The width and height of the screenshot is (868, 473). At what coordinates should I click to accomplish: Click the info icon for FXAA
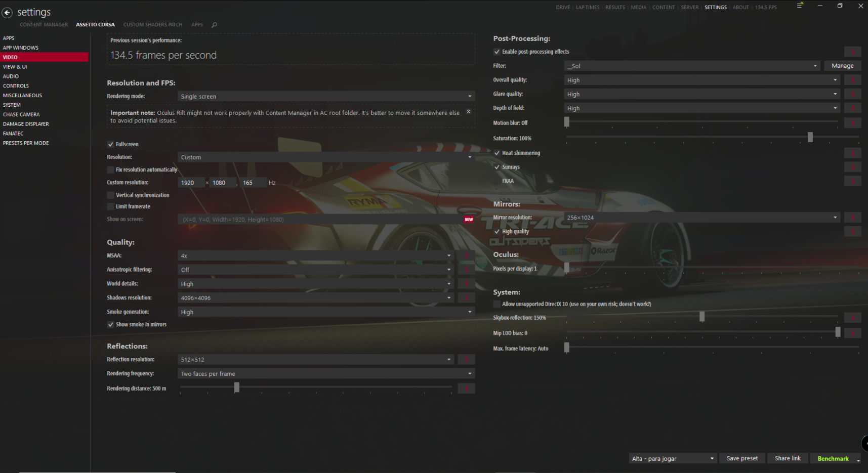pos(852,181)
